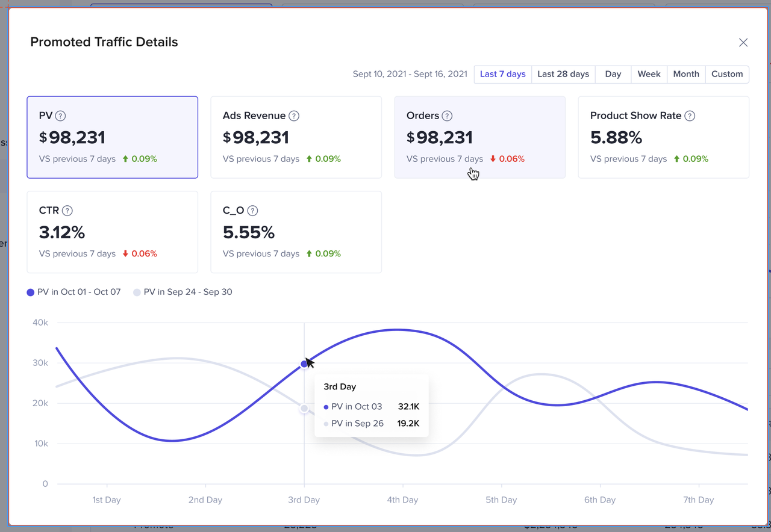Image resolution: width=771 pixels, height=532 pixels.
Task: Open the Product Show Rate help tooltip icon
Action: (x=690, y=116)
